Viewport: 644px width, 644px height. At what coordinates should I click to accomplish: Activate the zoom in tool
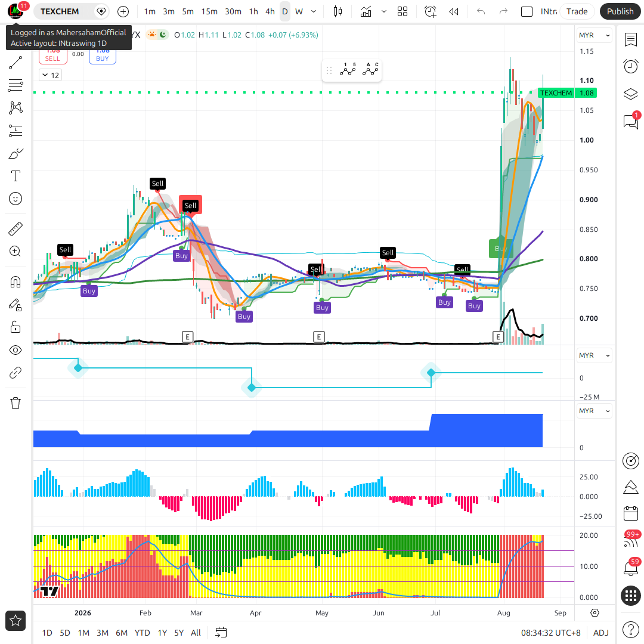pos(16,251)
